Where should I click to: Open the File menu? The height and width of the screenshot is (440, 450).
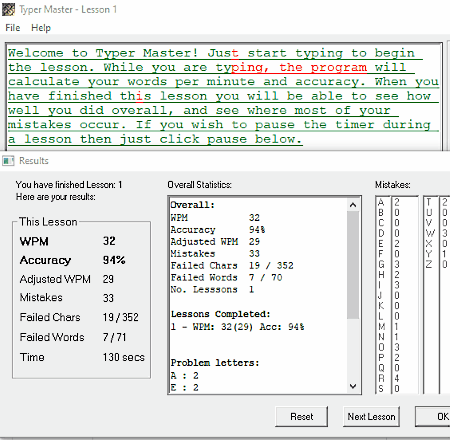(13, 28)
